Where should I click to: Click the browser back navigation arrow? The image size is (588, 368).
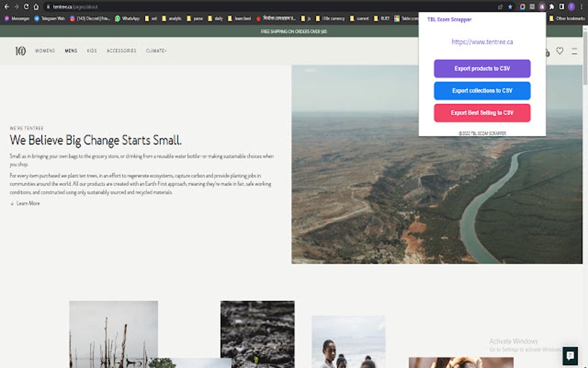coord(6,7)
